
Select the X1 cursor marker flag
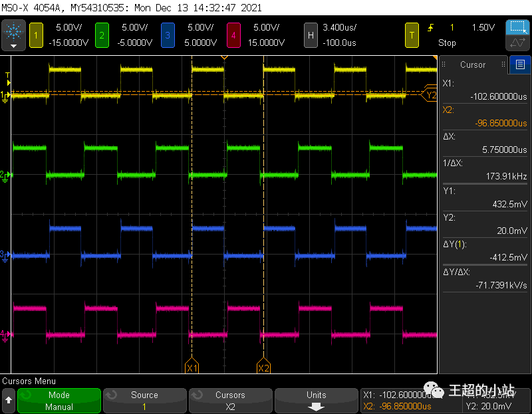point(192,367)
